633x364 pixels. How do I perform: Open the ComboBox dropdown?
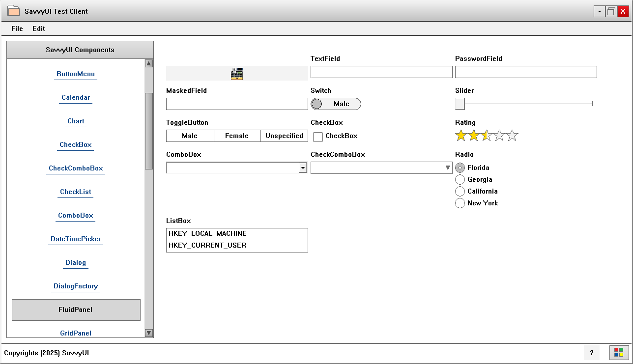303,168
